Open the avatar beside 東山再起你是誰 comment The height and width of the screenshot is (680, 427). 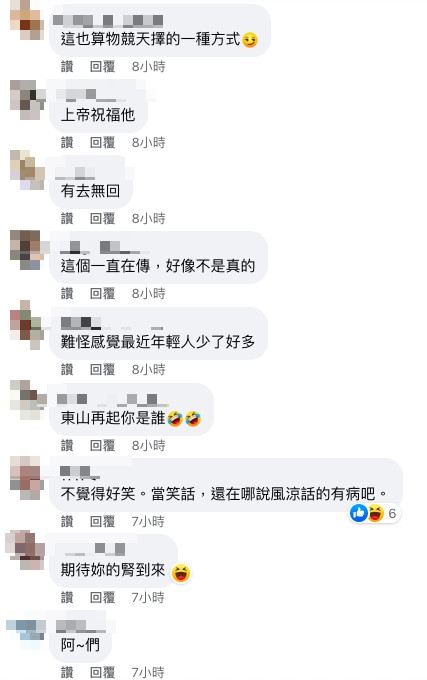27,399
